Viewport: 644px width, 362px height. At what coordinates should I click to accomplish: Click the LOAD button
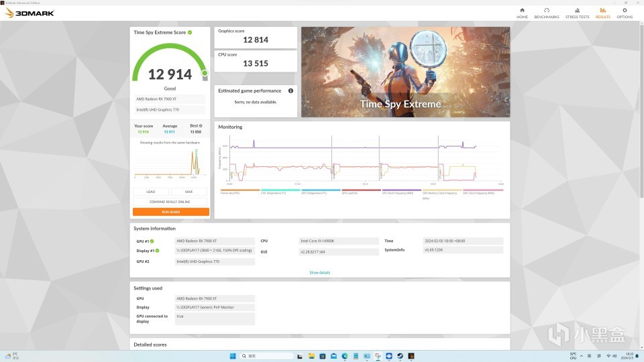(x=151, y=192)
